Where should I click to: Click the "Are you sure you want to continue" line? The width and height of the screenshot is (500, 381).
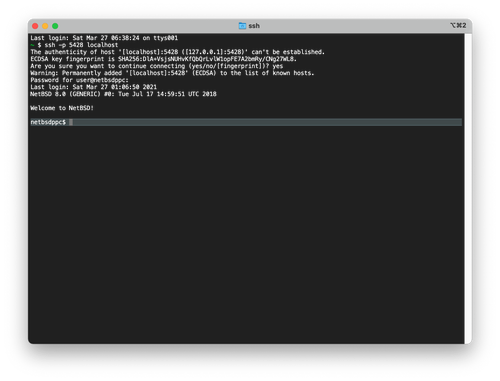pos(156,66)
